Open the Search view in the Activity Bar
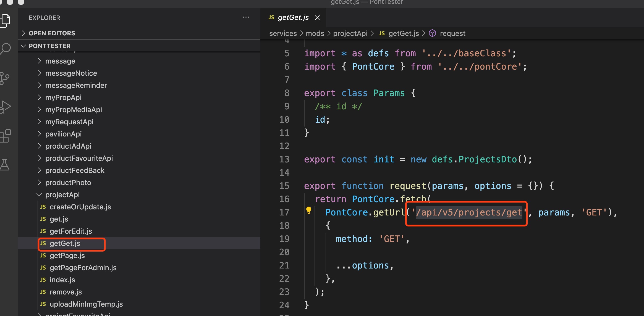This screenshot has height=316, width=644. pyautogui.click(x=6, y=49)
